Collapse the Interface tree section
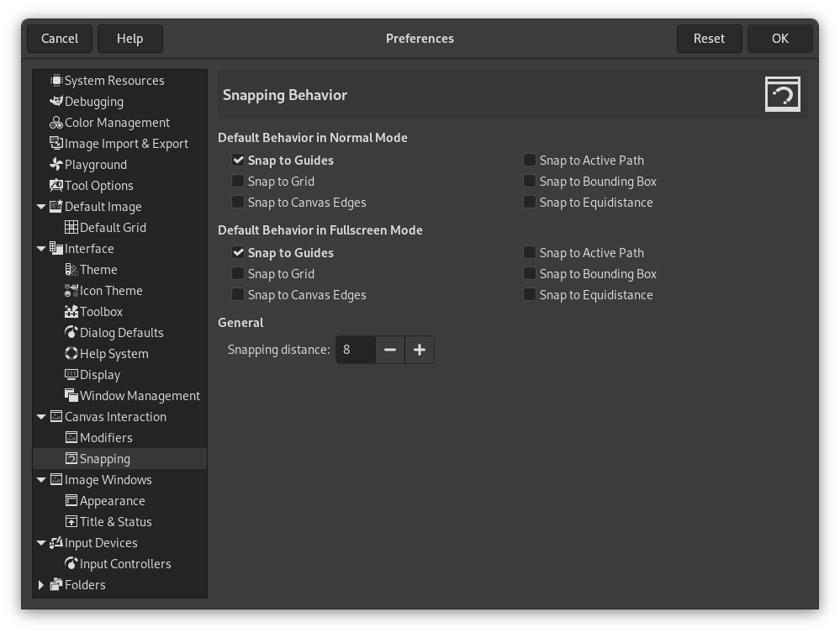840x633 pixels. 41,248
